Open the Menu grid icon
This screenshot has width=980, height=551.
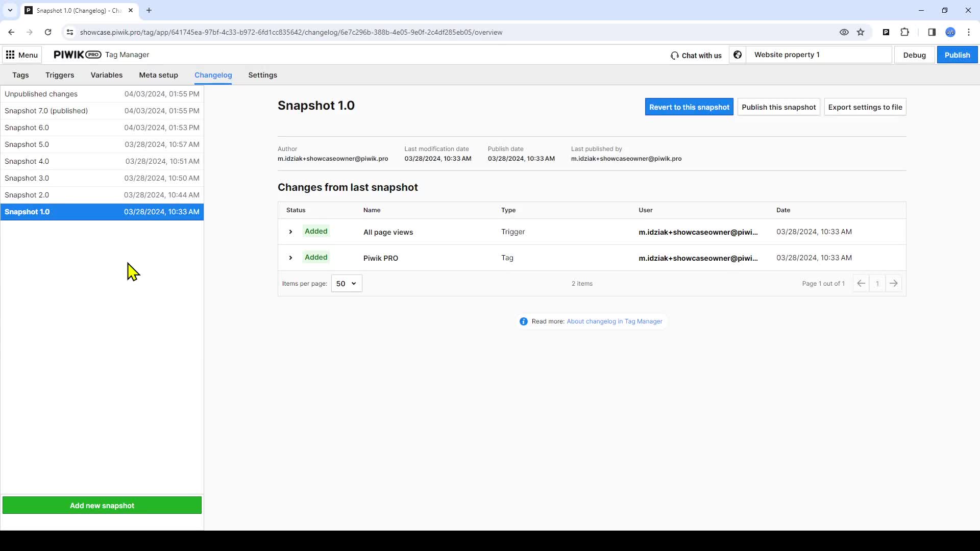pyautogui.click(x=10, y=55)
